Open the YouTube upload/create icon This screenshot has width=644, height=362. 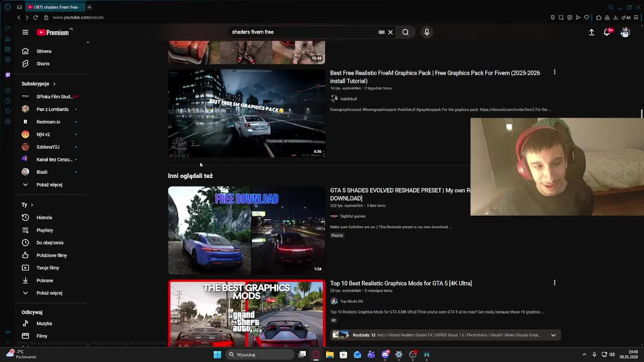[x=592, y=32]
